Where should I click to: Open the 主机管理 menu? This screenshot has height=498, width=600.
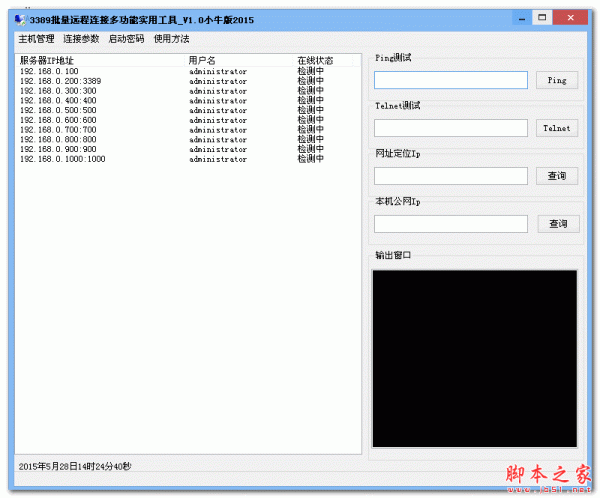(36, 39)
